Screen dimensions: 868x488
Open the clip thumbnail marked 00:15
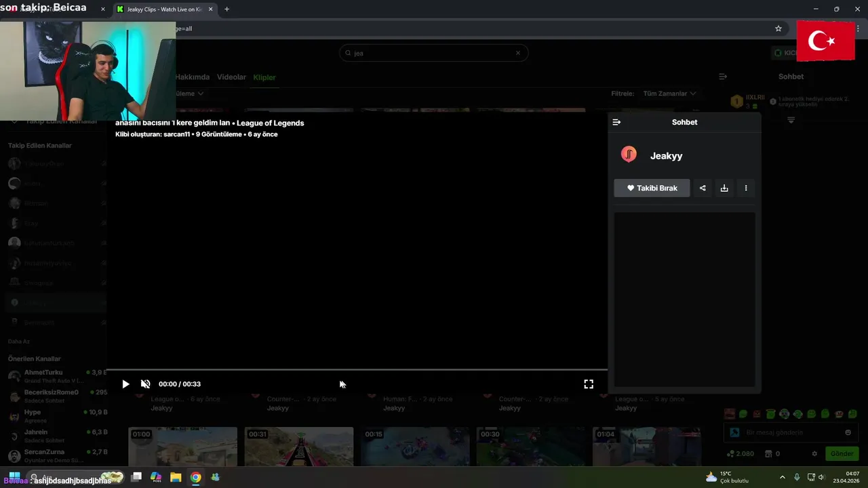415,447
